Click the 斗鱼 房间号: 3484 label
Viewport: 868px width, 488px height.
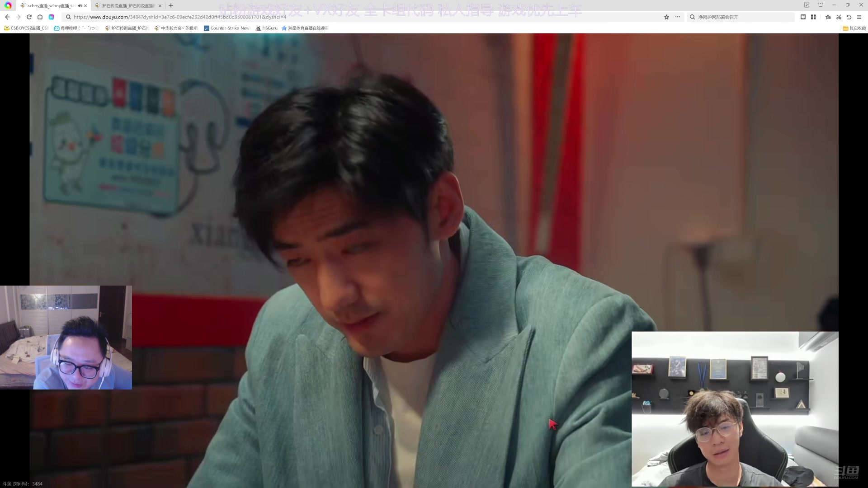[23, 483]
